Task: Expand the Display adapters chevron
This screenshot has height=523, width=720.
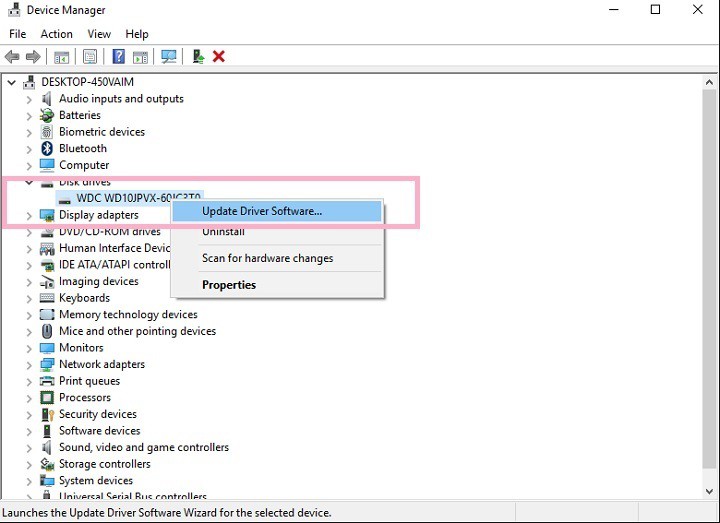Action: 29,215
